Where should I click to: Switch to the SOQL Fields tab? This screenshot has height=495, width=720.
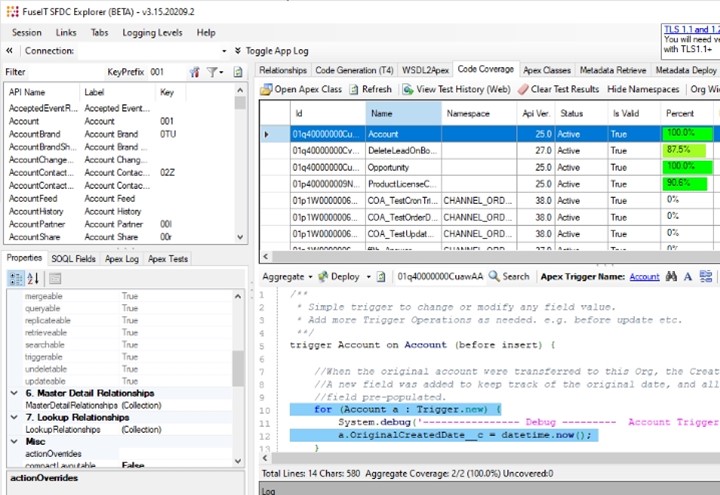pos(73,259)
